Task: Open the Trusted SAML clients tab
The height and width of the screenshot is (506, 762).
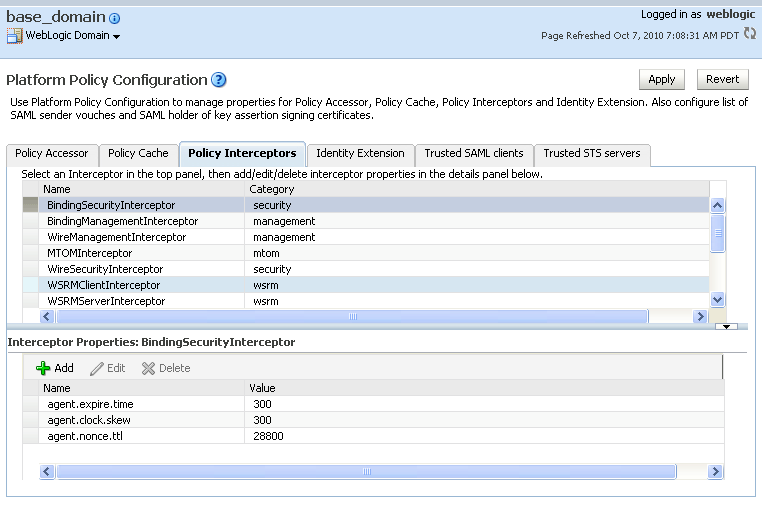Action: [x=474, y=154]
